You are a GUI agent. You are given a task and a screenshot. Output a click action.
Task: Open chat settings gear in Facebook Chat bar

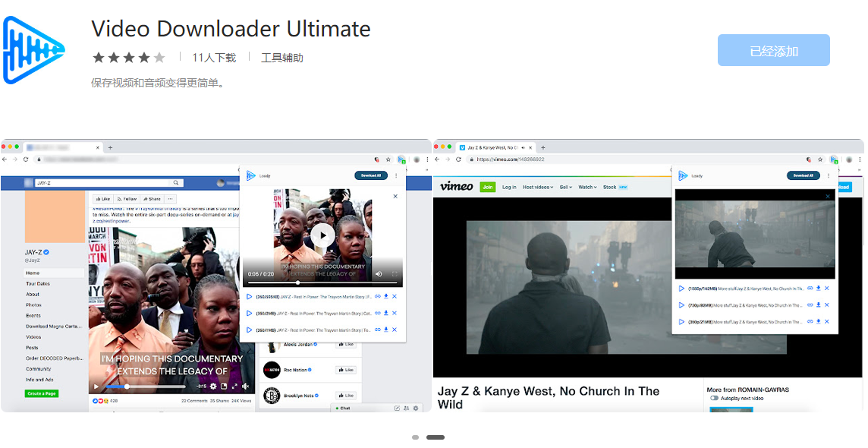click(x=415, y=408)
